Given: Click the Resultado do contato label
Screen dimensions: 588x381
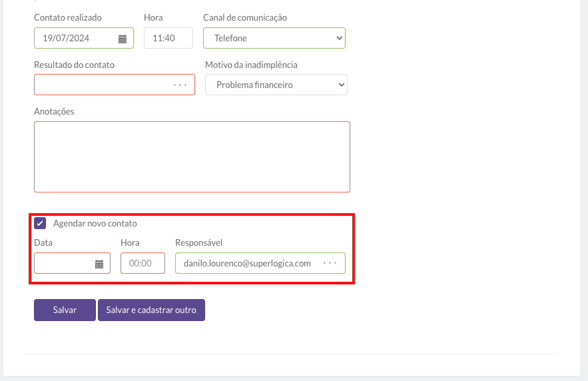Looking at the screenshot, I should [75, 65].
